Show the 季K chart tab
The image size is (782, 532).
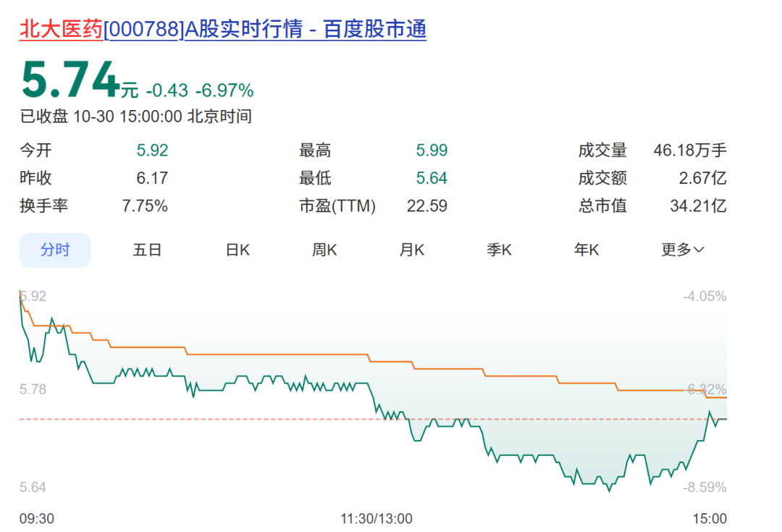(499, 250)
